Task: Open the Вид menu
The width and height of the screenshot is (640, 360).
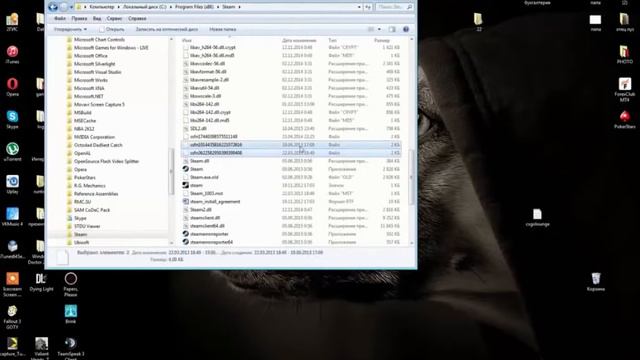Action: [97, 18]
